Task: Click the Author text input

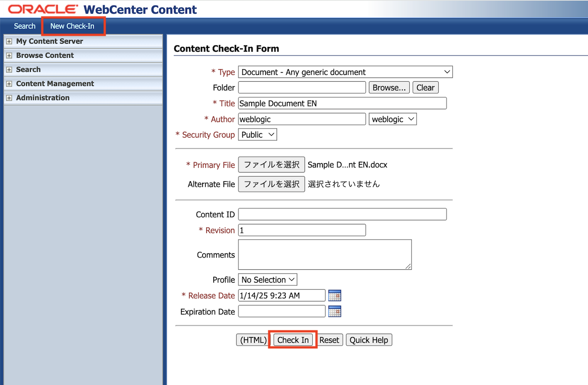Action: pyautogui.click(x=302, y=119)
